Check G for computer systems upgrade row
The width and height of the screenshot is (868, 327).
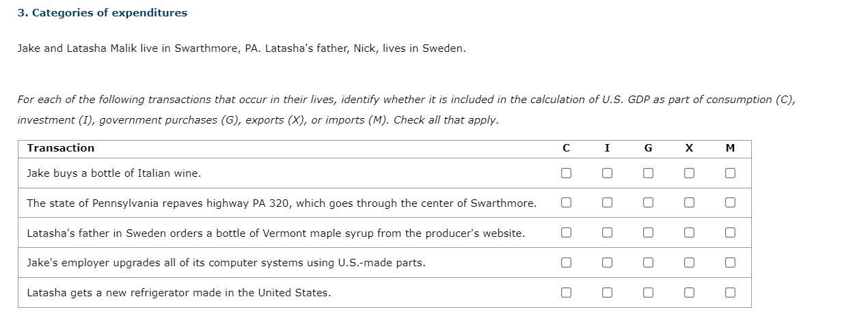pyautogui.click(x=648, y=262)
